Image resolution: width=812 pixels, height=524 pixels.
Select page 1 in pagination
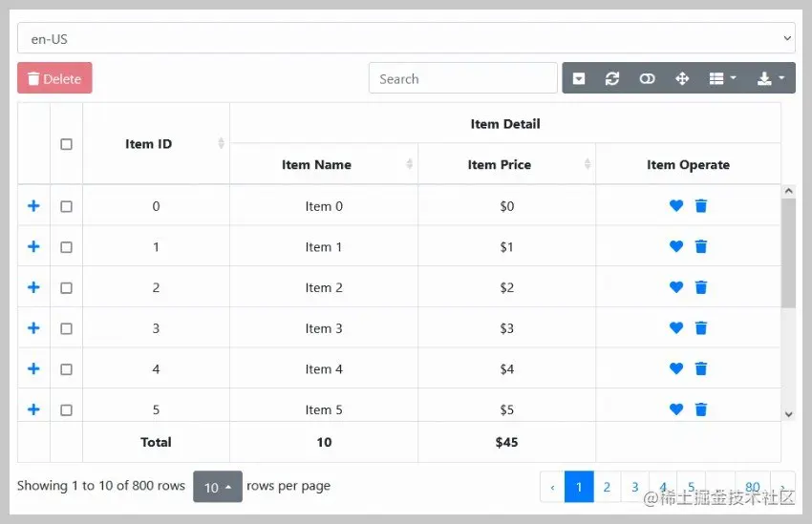(x=579, y=487)
